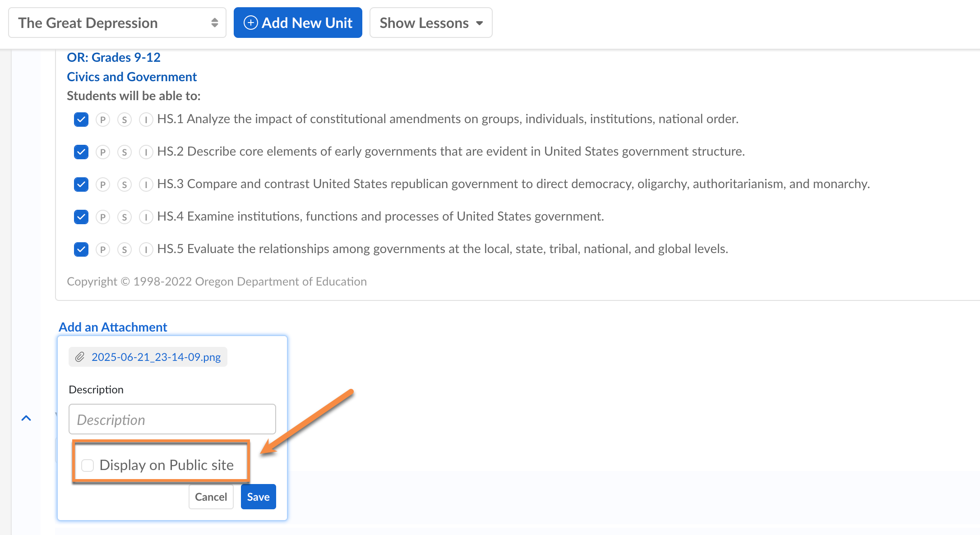Click the I icon beside standard HS.1

click(x=146, y=120)
